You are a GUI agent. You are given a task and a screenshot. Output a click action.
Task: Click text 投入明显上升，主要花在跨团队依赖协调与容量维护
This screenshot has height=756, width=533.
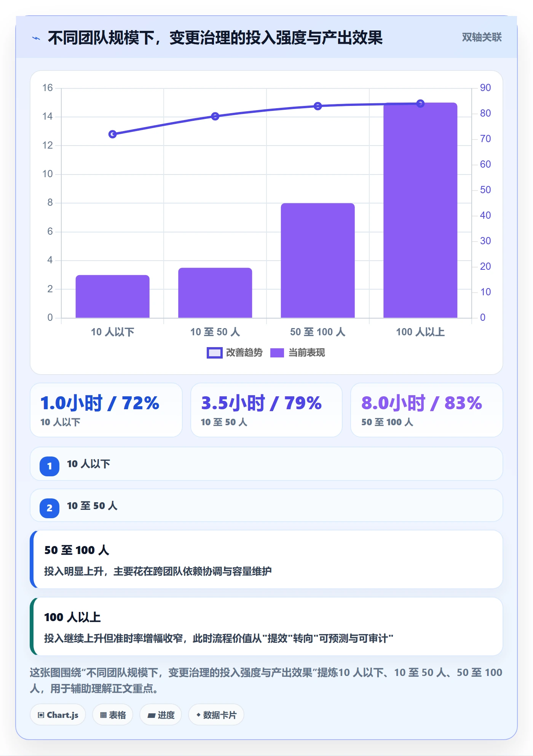pos(158,571)
